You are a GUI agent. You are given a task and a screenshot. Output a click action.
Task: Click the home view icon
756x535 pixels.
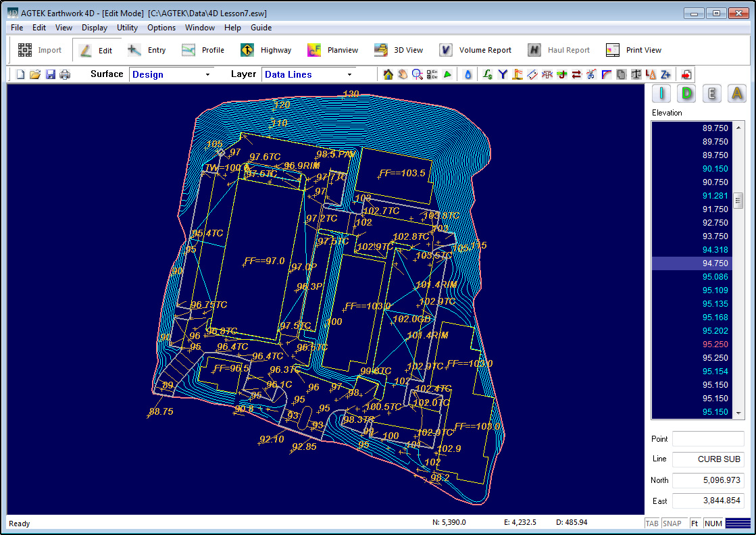[x=388, y=74]
